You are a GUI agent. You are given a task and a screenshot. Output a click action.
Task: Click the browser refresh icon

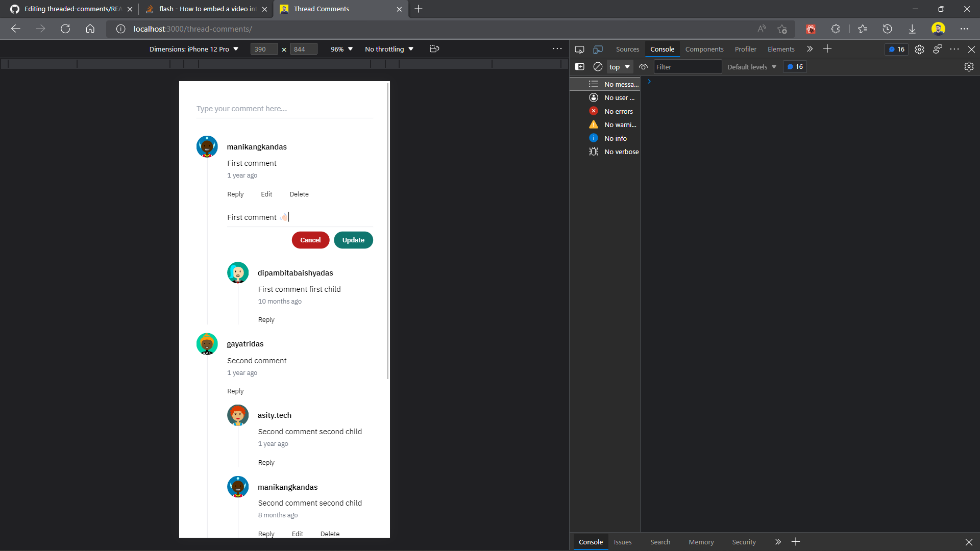coord(65,29)
